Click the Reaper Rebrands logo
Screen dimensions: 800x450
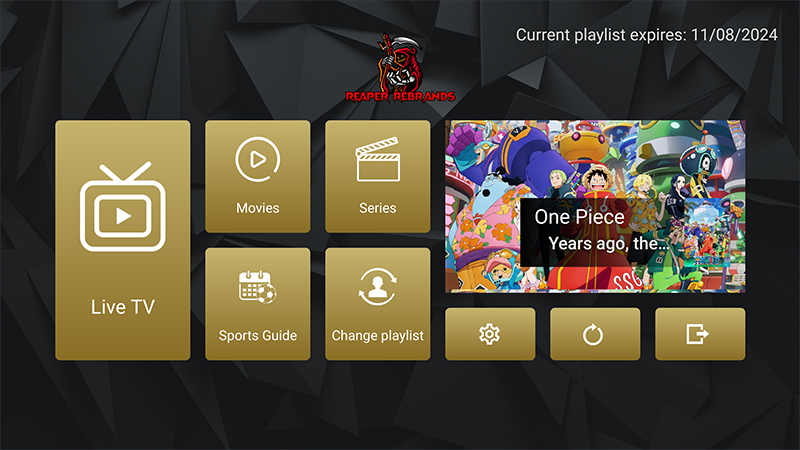[x=400, y=68]
